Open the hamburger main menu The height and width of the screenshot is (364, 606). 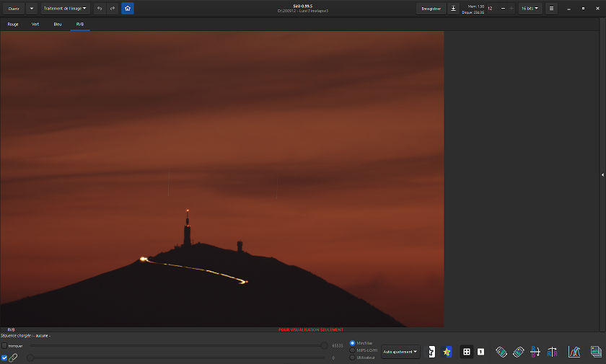click(551, 9)
